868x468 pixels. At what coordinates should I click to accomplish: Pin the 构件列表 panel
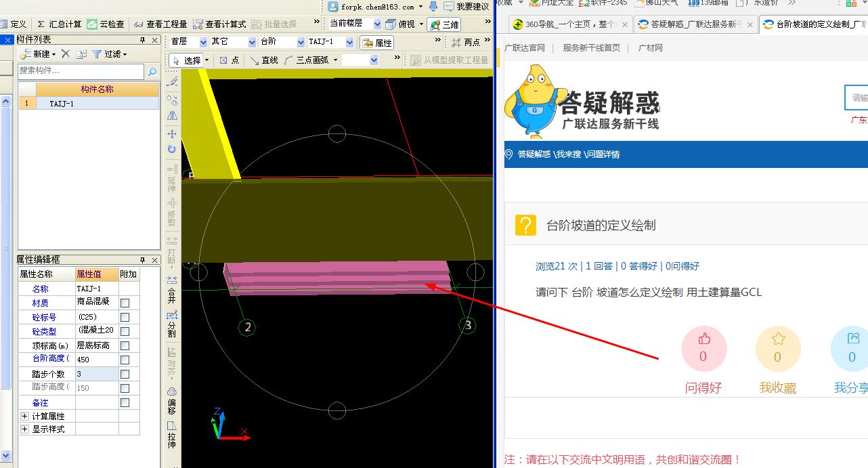point(143,40)
